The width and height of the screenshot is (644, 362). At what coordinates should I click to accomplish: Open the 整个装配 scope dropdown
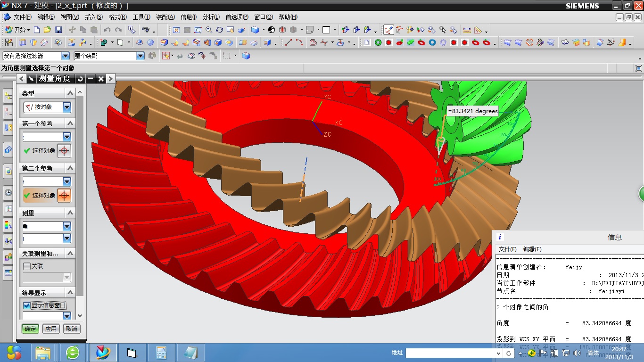(x=140, y=56)
